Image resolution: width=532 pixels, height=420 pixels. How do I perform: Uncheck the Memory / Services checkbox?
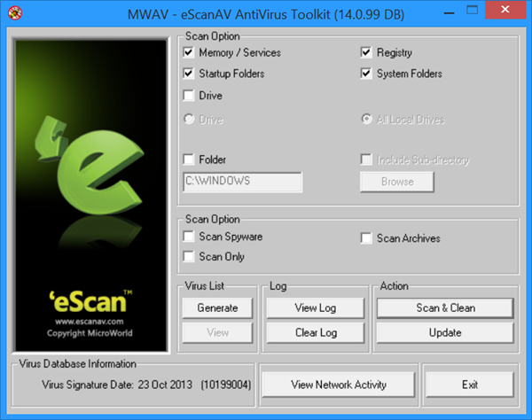tap(189, 52)
